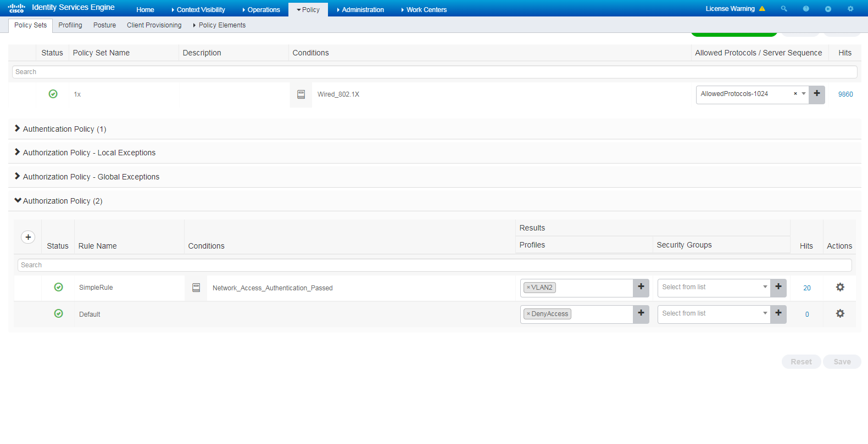The height and width of the screenshot is (444, 868).
Task: Click the Wired_802.1X condition text
Action: 338,94
